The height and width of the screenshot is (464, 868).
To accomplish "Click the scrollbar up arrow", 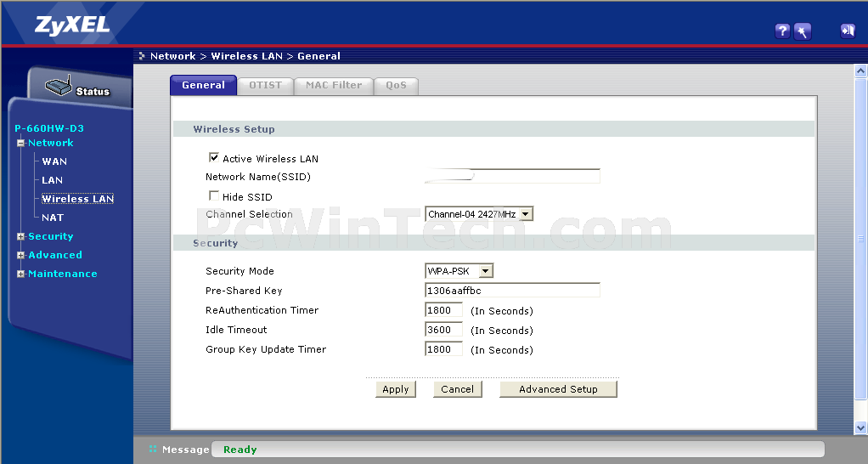I will (x=860, y=71).
